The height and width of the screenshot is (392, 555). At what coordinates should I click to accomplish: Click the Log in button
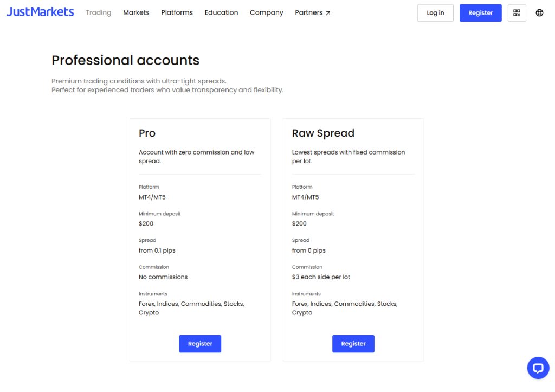[x=435, y=13]
